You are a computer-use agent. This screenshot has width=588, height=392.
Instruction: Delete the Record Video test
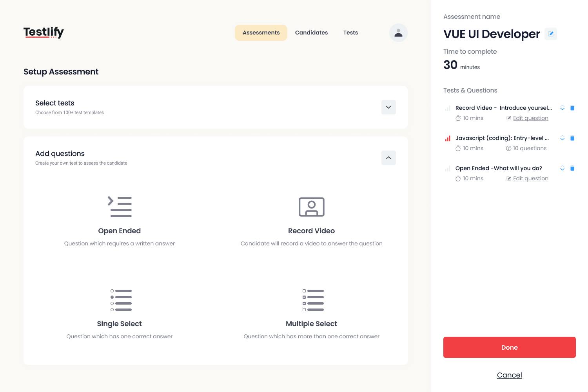[572, 108]
